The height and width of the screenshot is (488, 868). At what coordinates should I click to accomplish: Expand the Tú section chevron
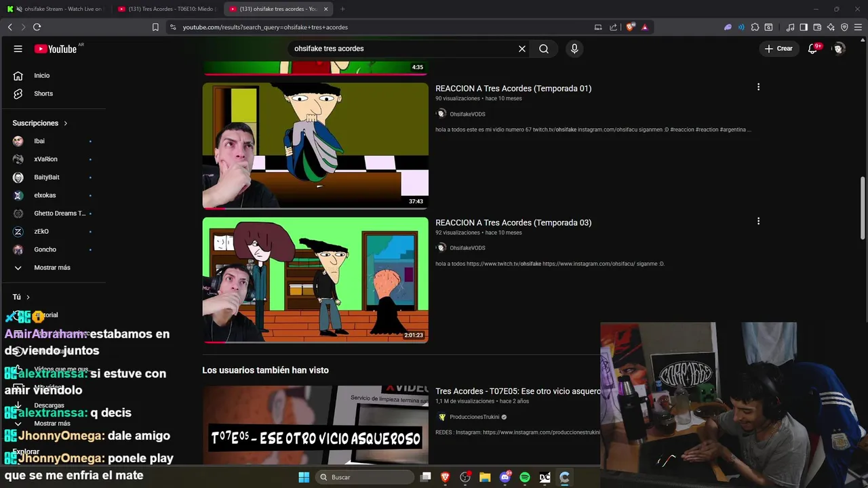[x=28, y=297]
